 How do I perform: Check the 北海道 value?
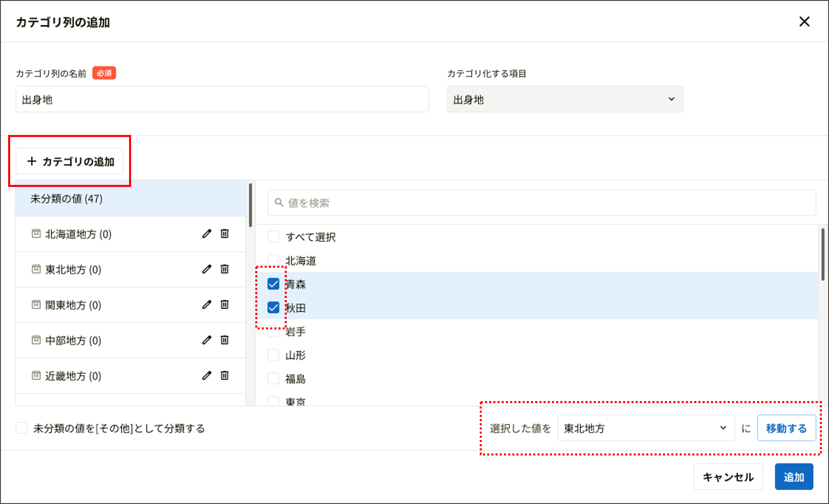point(273,260)
